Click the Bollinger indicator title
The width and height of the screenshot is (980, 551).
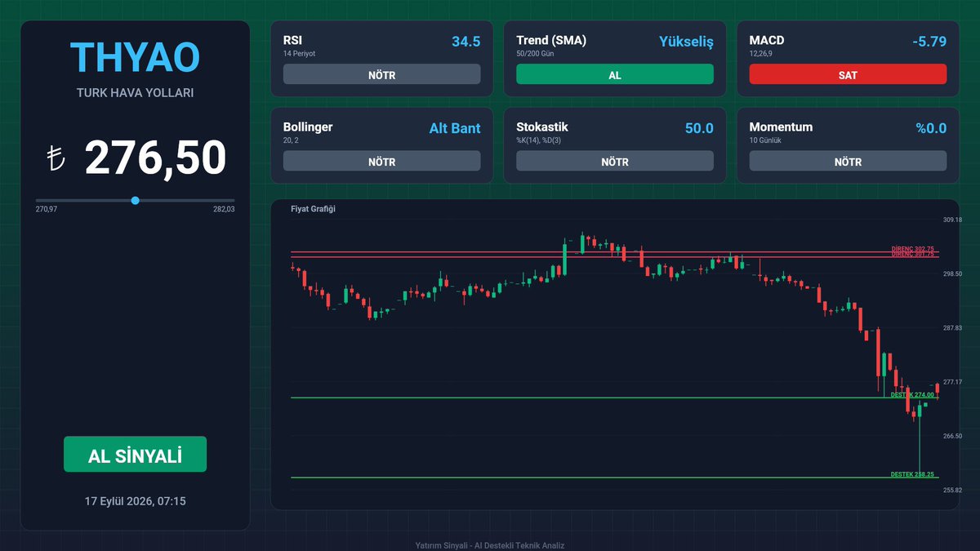[x=308, y=127]
